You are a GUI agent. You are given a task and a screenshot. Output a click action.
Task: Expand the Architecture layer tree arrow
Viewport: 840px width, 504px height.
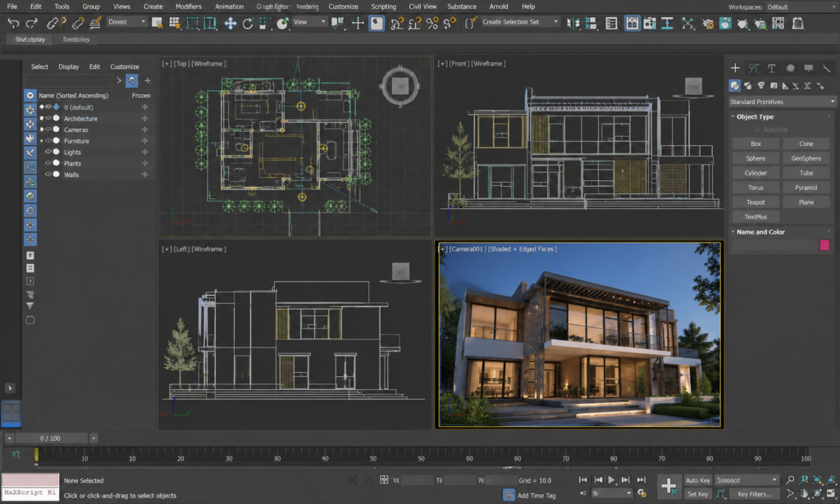pos(42,118)
